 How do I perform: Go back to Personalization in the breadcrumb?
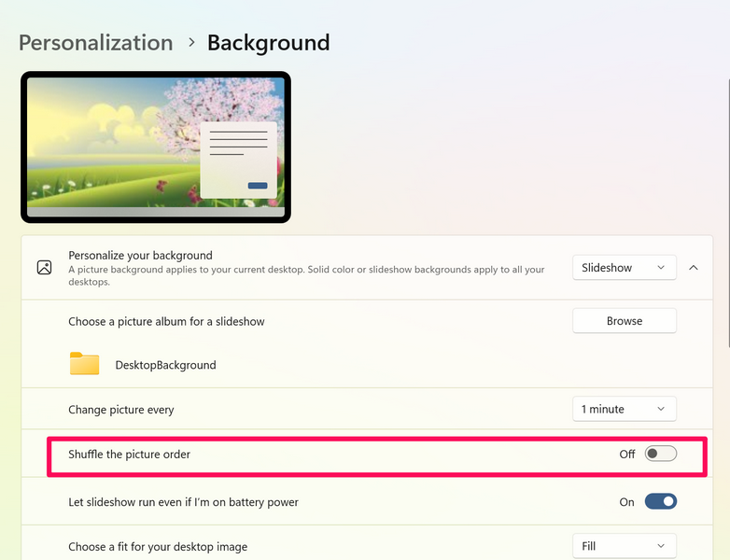point(95,43)
